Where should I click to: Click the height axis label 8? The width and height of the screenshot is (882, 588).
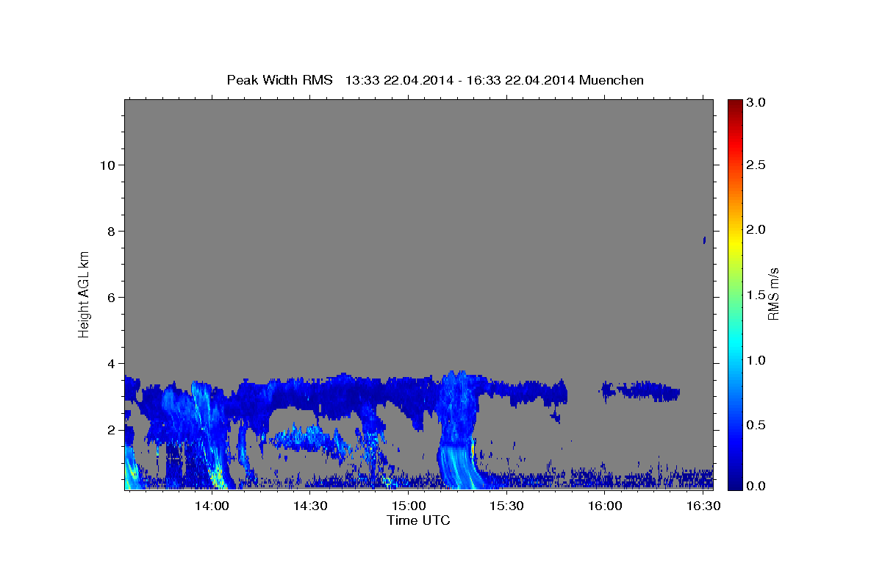click(x=110, y=232)
